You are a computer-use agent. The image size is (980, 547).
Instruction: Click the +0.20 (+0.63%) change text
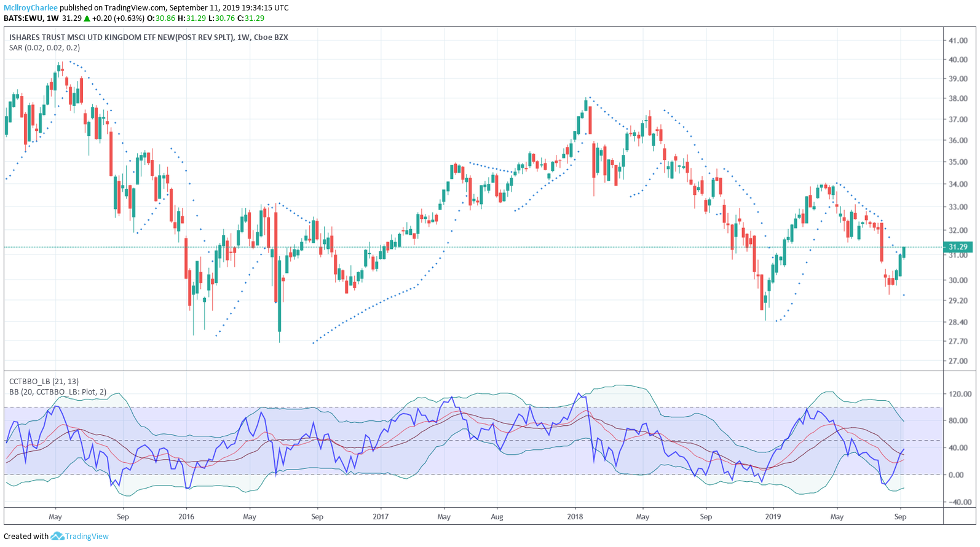point(119,18)
